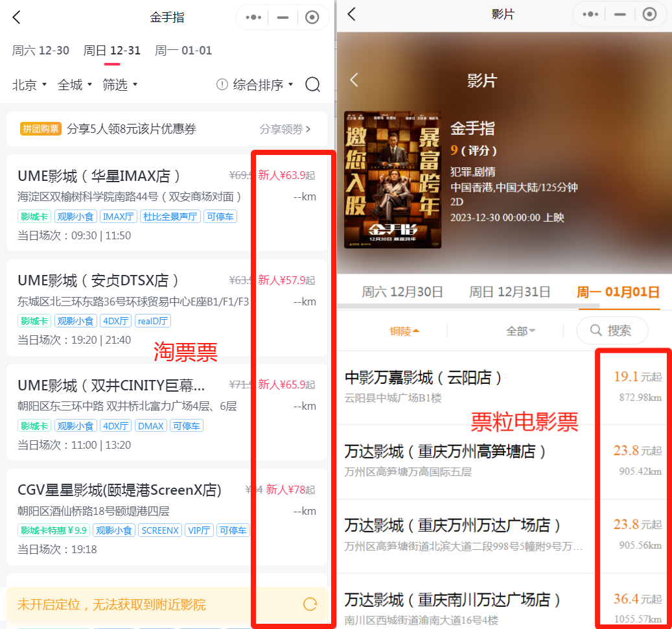
Task: Tap the search magnifier beside 综合排序
Action: pos(313,84)
